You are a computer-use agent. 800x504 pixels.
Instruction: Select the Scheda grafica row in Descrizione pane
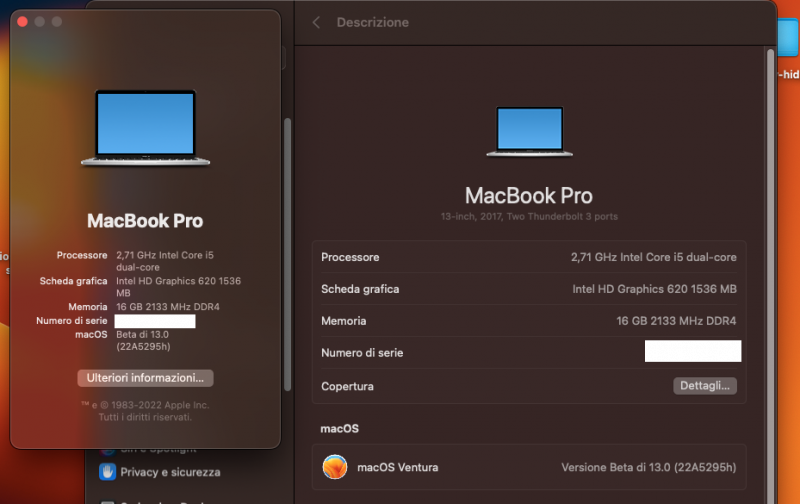pyautogui.click(x=529, y=289)
